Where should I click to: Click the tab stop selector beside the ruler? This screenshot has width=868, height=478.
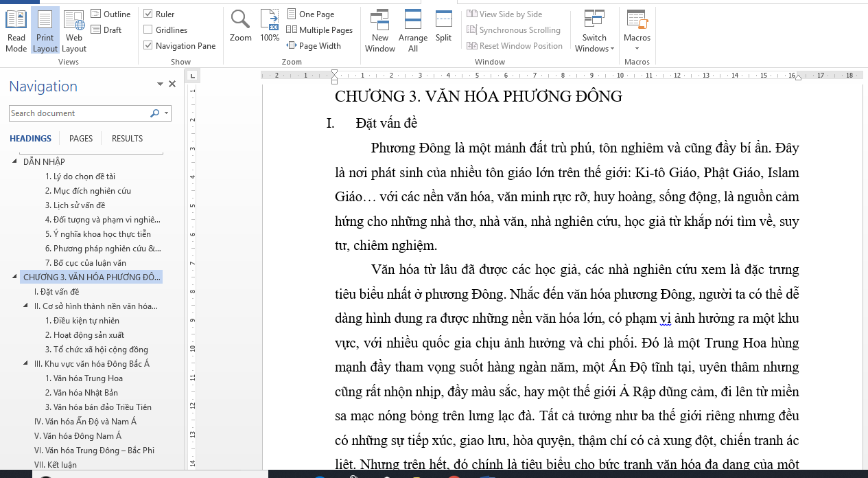click(193, 76)
